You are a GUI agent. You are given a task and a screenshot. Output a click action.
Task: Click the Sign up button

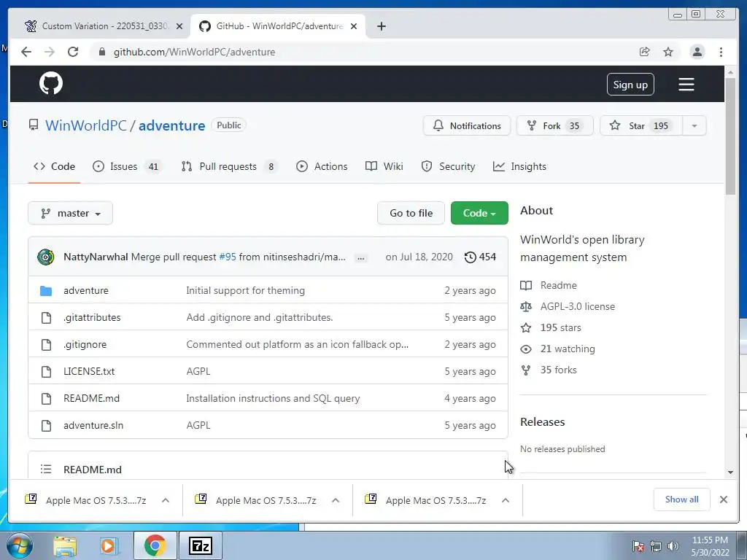[x=630, y=85]
